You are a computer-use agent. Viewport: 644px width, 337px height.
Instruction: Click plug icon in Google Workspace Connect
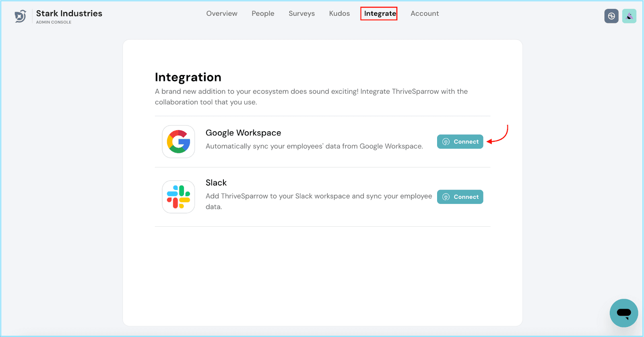click(446, 142)
